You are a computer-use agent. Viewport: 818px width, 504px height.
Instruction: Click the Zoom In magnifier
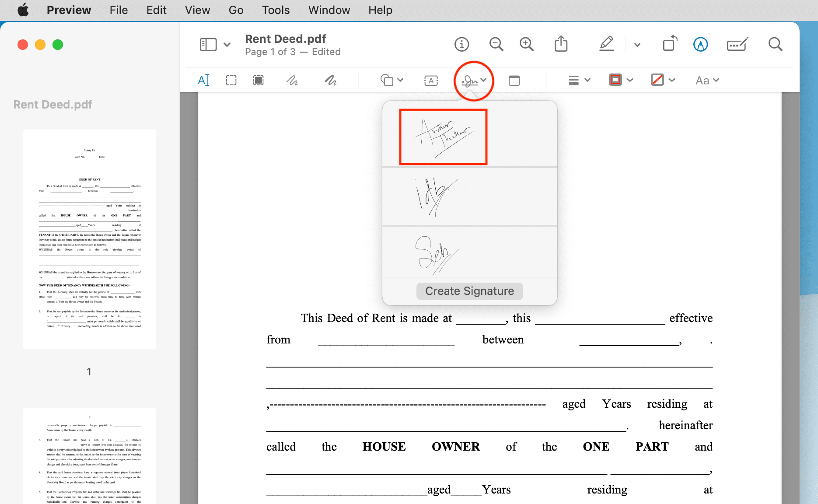[526, 44]
